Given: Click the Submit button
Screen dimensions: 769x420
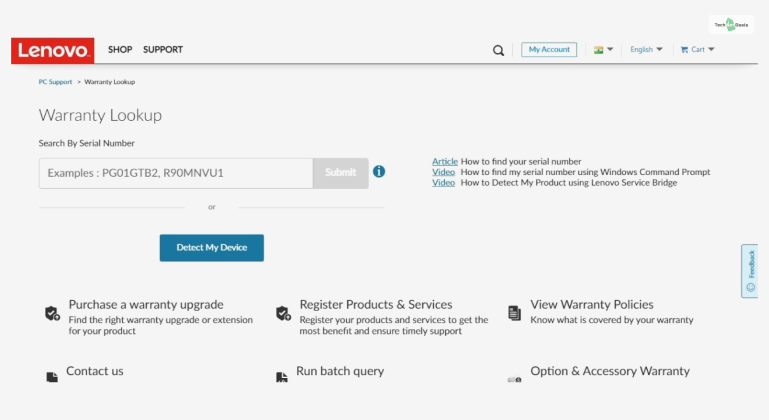Looking at the screenshot, I should point(340,173).
